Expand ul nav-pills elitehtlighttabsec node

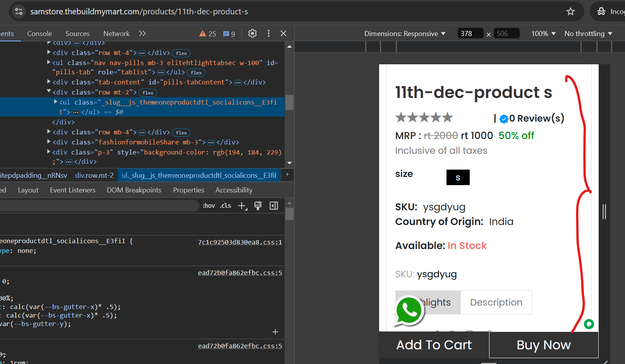(49, 62)
